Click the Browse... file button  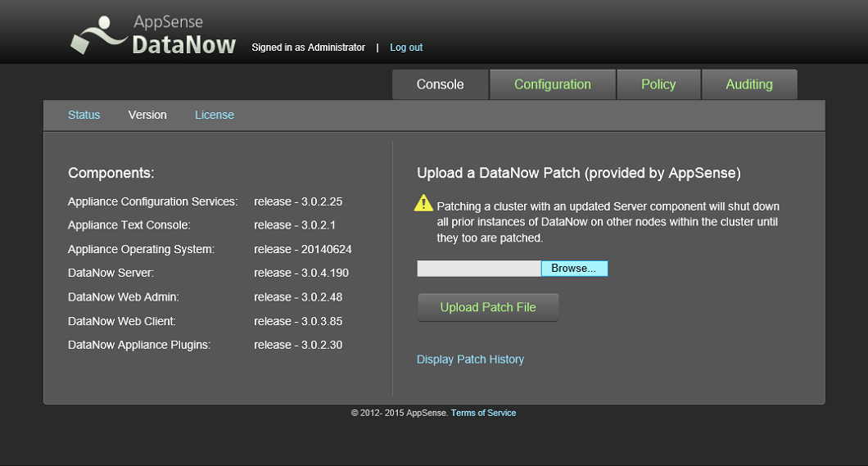pos(574,269)
